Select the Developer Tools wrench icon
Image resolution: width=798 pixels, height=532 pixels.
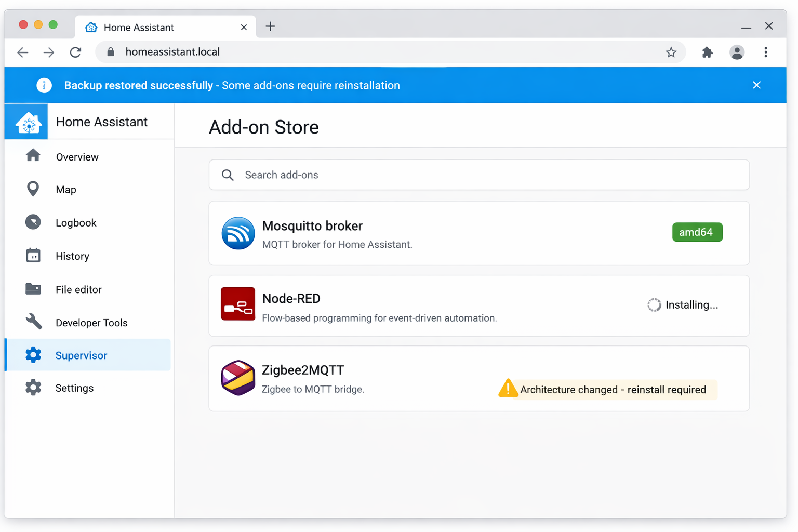tap(33, 322)
